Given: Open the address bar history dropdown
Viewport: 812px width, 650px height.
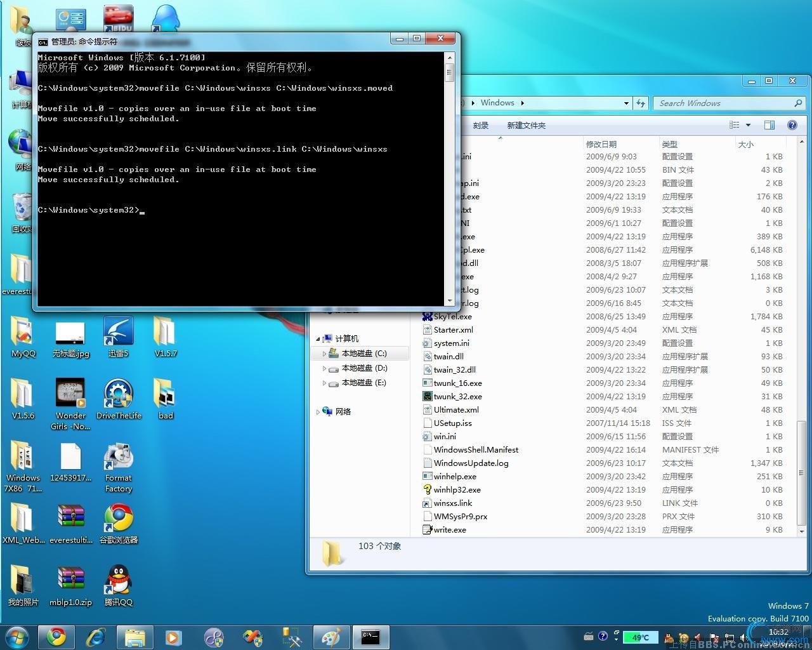Looking at the screenshot, I should tap(626, 103).
